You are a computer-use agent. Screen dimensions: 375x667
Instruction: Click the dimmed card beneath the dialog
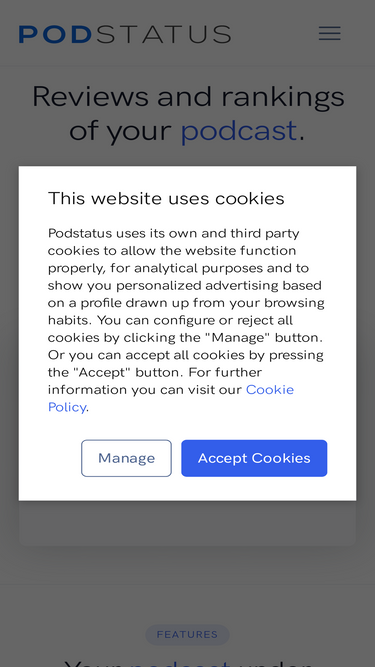187,523
